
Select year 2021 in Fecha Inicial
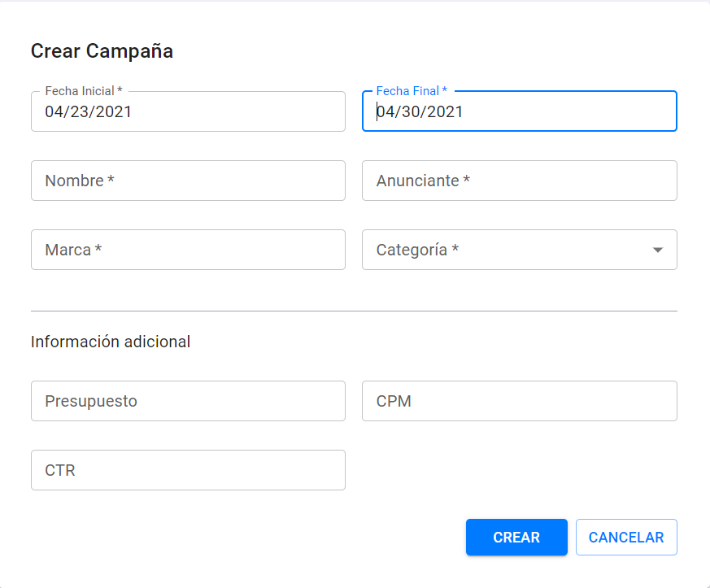coord(112,112)
